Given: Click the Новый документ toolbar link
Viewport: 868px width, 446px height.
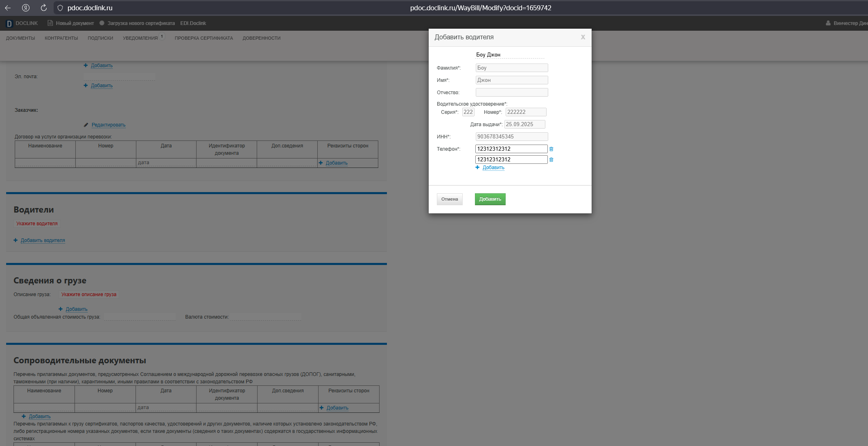Looking at the screenshot, I should [x=75, y=23].
